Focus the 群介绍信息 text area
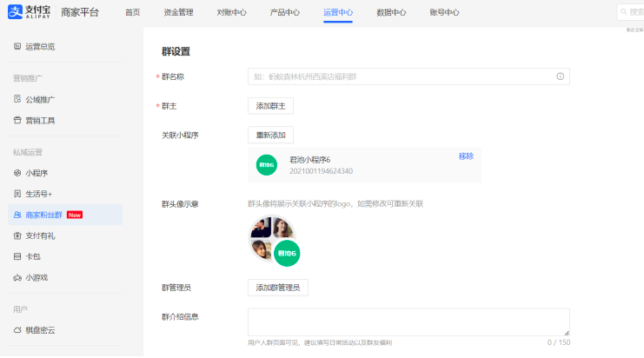Image resolution: width=644 pixels, height=358 pixels. pyautogui.click(x=408, y=322)
